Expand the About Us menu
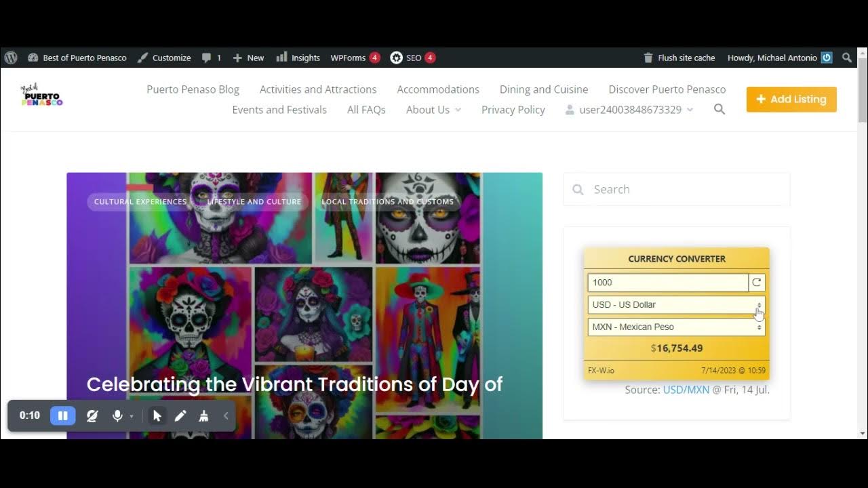Viewport: 868px width, 488px height. pos(433,110)
